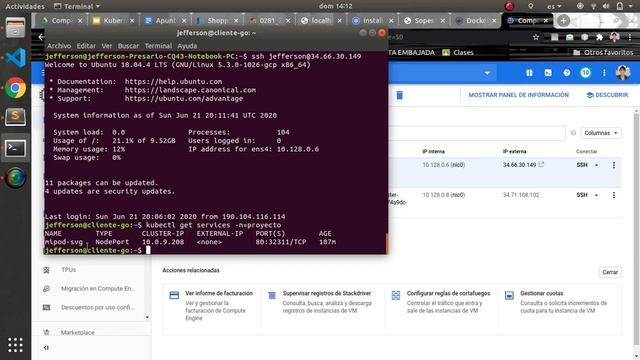Screen dimensions: 640x360
Task: Open the Ayuda menu in terminal
Action: 187,46
